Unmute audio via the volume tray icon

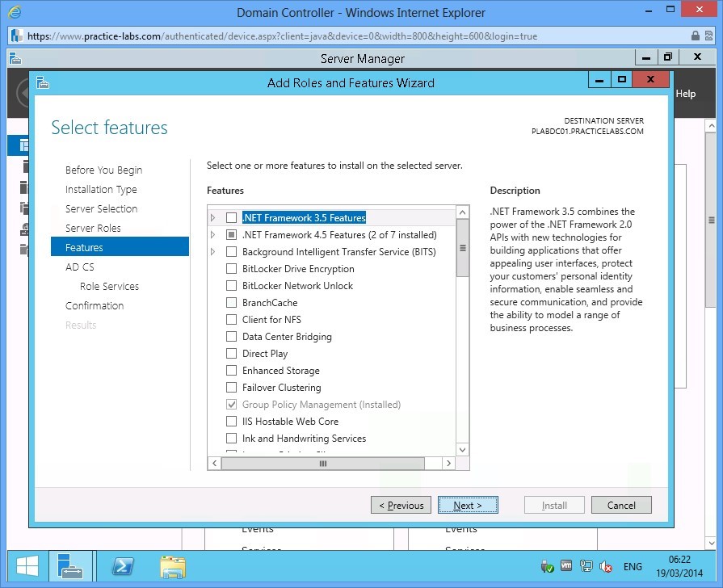(605, 565)
